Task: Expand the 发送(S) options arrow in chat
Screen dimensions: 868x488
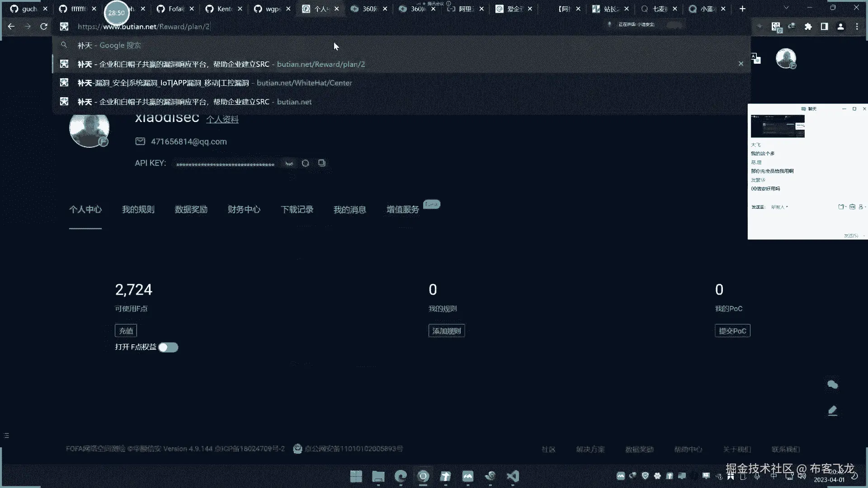Action: click(864, 236)
